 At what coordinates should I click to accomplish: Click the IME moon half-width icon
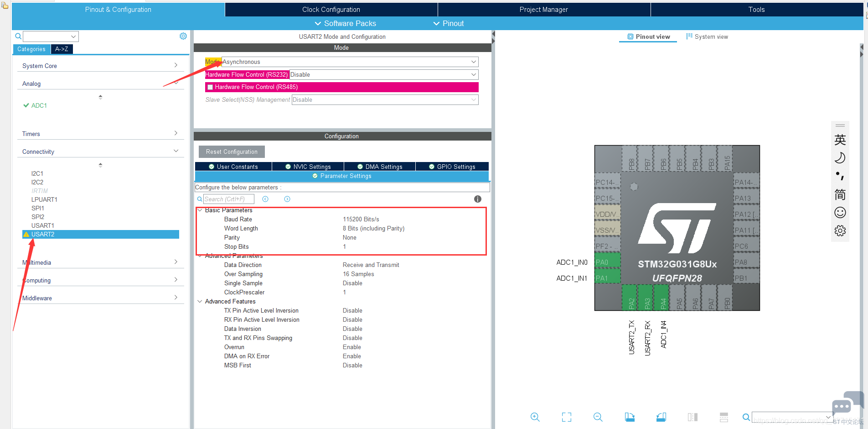840,158
